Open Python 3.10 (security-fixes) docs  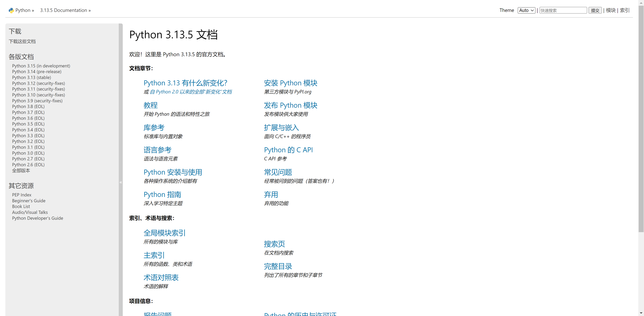(39, 95)
